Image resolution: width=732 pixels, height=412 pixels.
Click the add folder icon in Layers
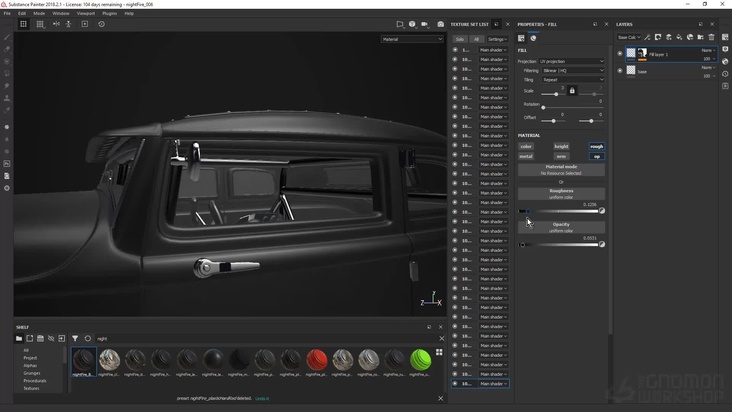click(701, 37)
